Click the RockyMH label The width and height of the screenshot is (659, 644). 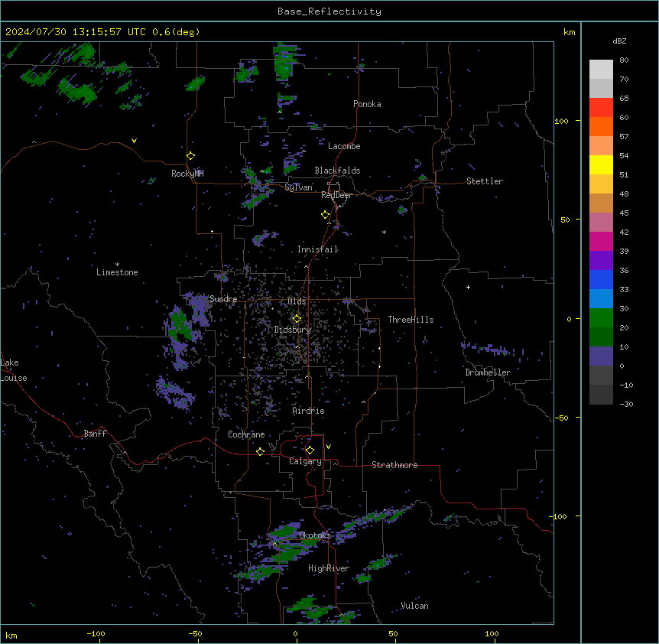click(x=187, y=174)
